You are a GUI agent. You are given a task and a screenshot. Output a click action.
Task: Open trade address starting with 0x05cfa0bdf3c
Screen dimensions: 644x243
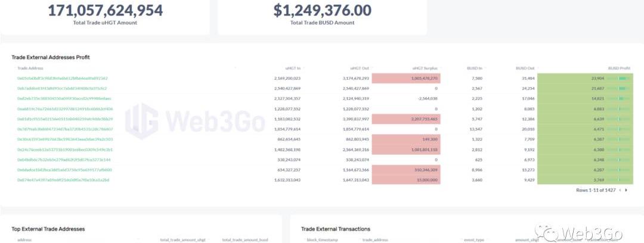[63, 78]
